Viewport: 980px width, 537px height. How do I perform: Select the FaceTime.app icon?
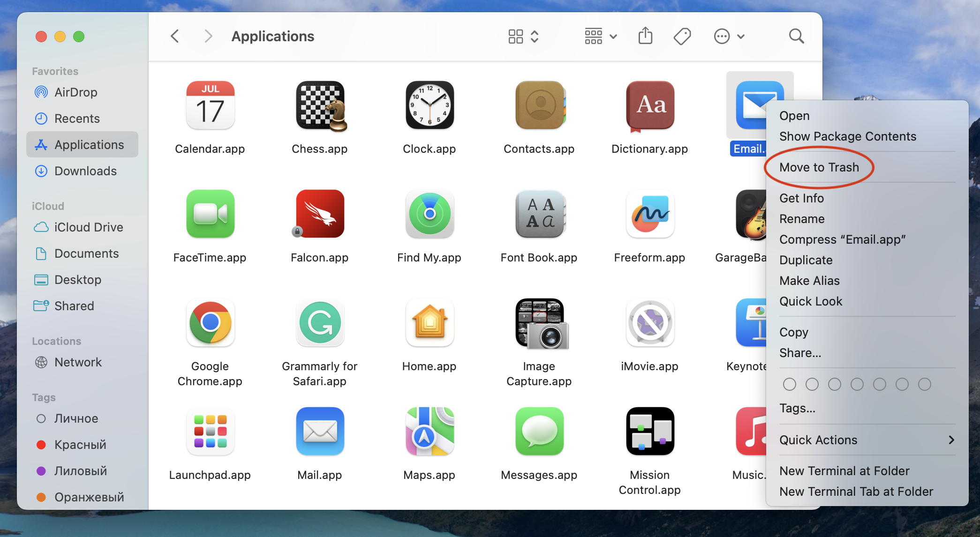click(x=210, y=214)
